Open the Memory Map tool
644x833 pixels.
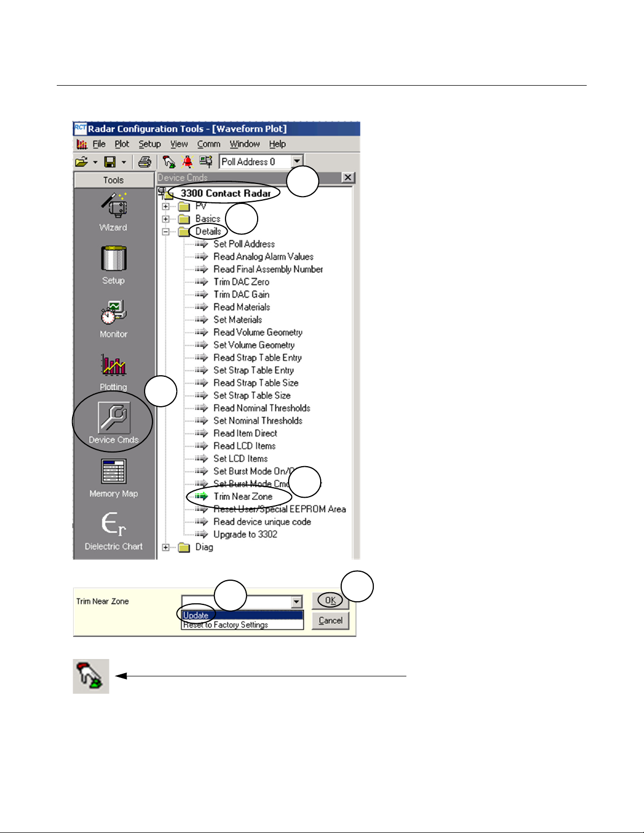tap(114, 478)
